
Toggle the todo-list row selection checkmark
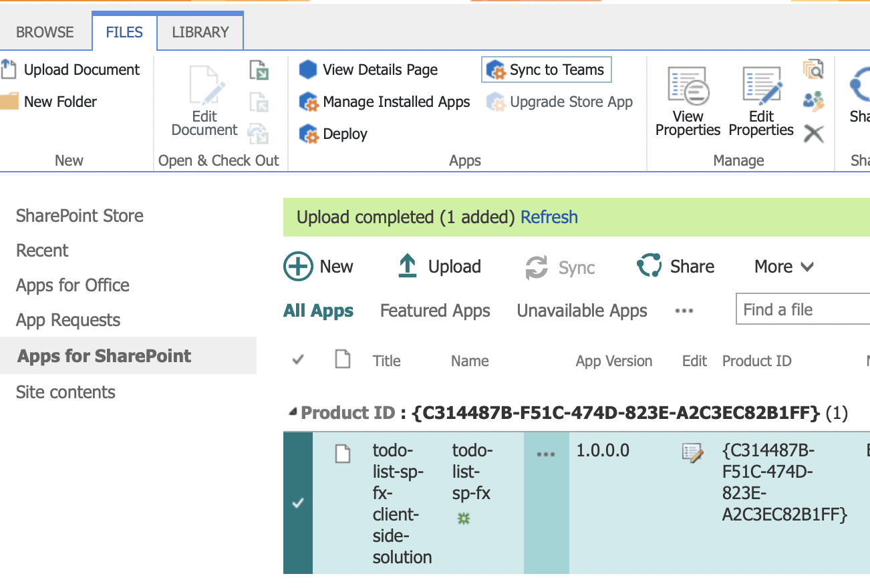(298, 503)
